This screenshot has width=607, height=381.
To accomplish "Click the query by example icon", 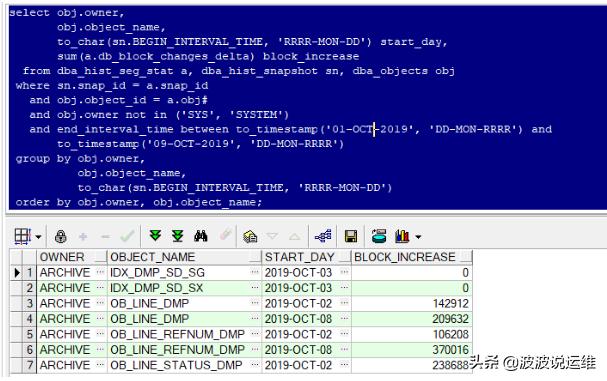I will [x=250, y=236].
